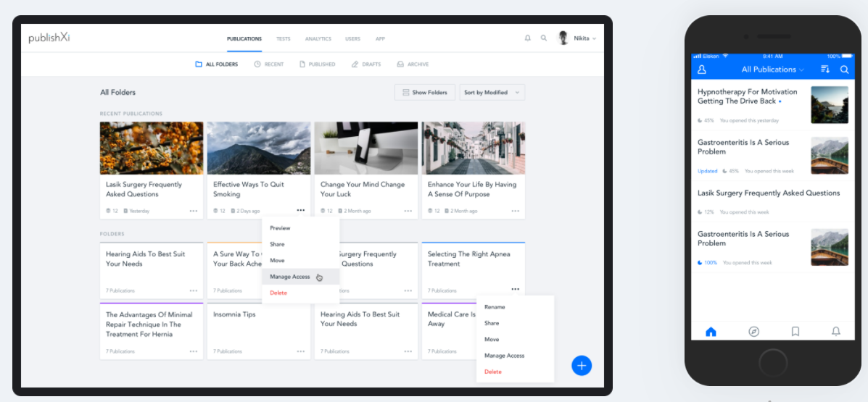Show Drafts publications

click(x=366, y=64)
